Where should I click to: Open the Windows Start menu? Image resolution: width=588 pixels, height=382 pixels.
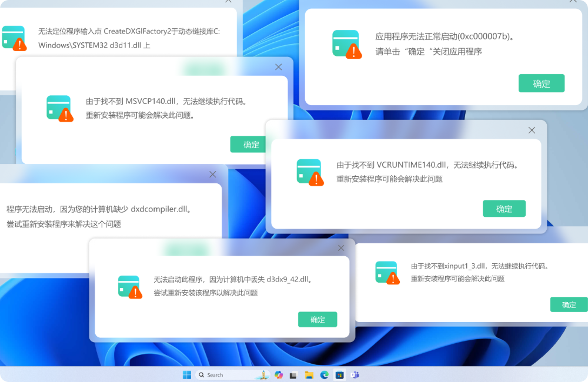187,374
